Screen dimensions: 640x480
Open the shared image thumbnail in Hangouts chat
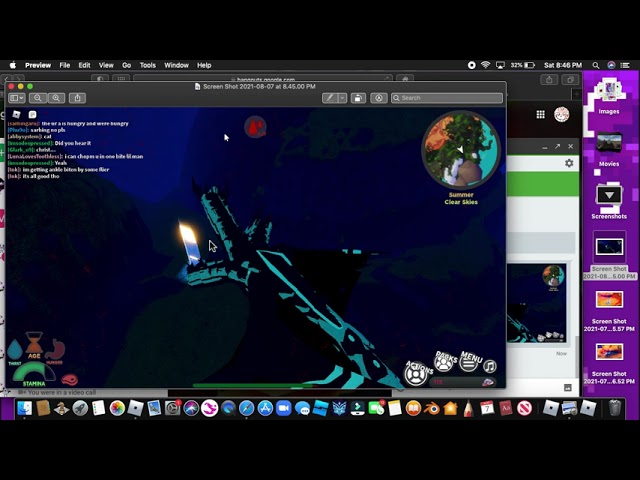coord(537,303)
